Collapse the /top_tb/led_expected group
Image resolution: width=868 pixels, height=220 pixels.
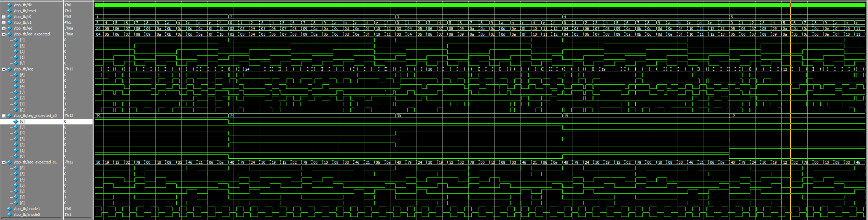coord(3,34)
